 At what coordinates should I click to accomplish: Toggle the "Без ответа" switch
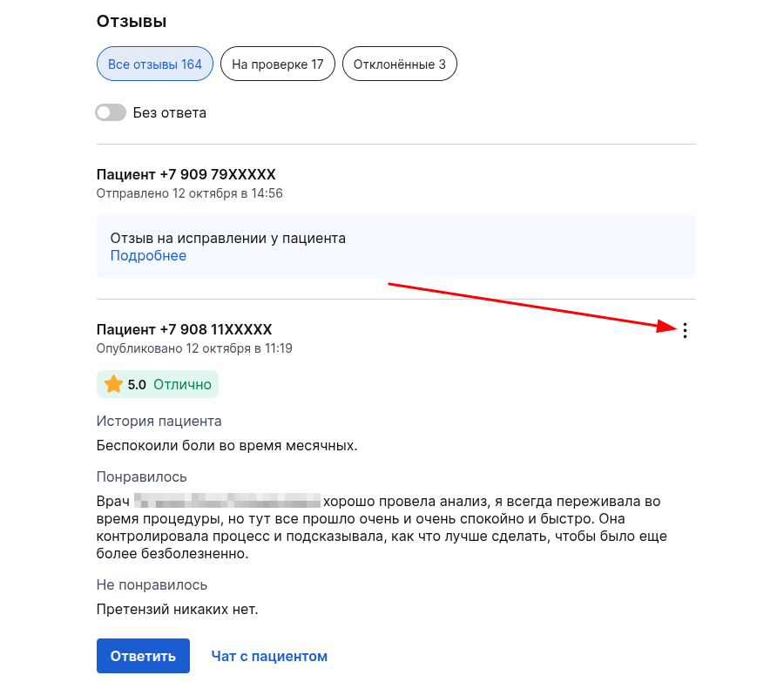tap(111, 112)
